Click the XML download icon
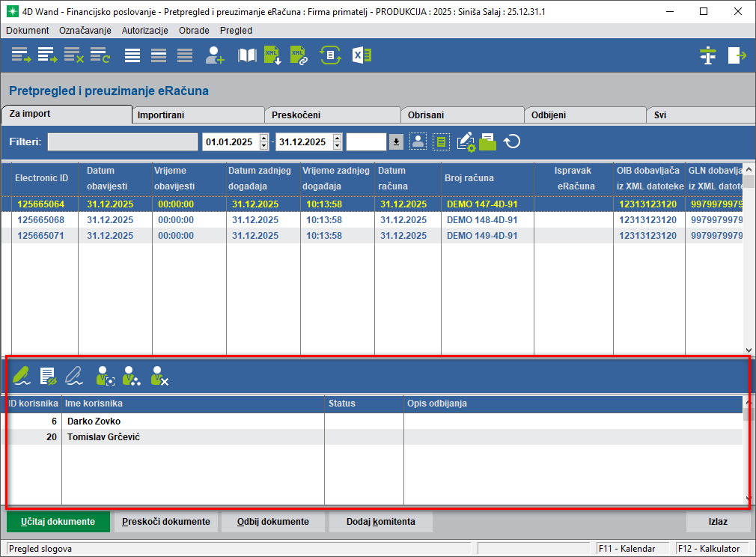The width and height of the screenshot is (756, 557). tap(272, 55)
